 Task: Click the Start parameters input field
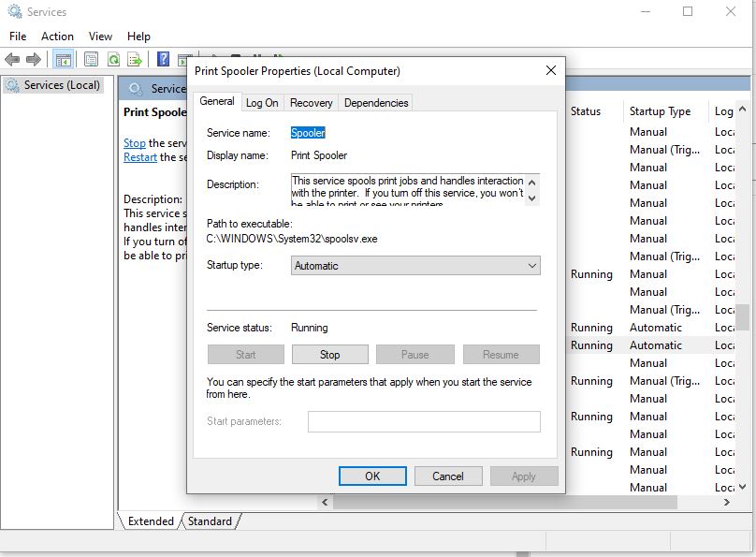coord(424,421)
